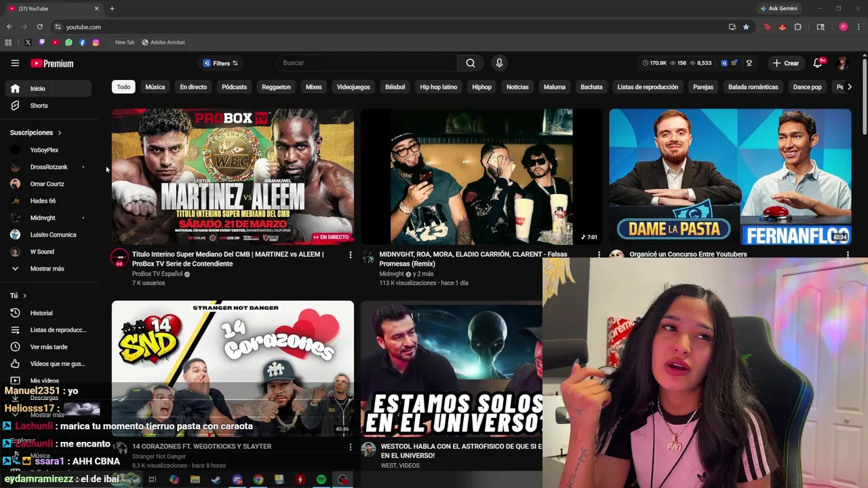Open File Explorer from the taskbar
This screenshot has width=868, height=488.
(x=195, y=479)
